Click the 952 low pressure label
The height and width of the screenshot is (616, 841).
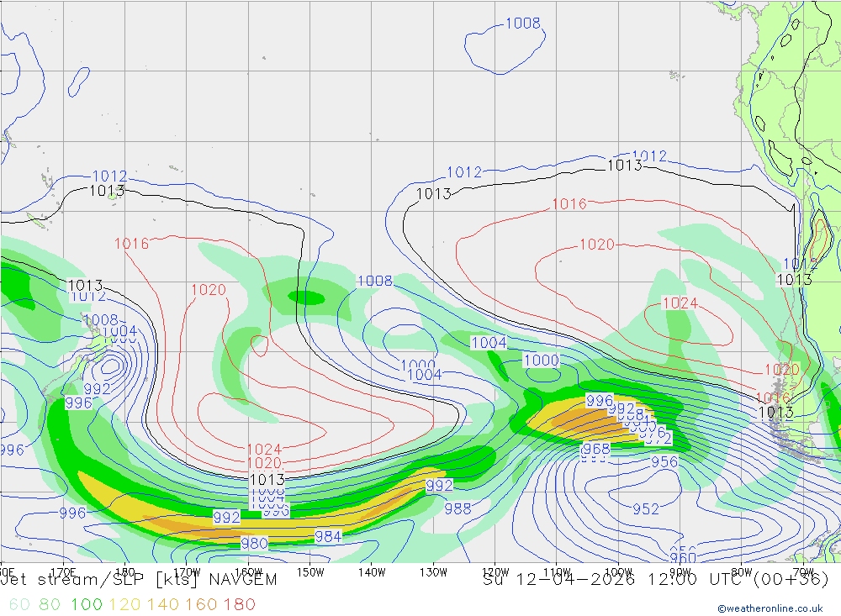point(646,508)
